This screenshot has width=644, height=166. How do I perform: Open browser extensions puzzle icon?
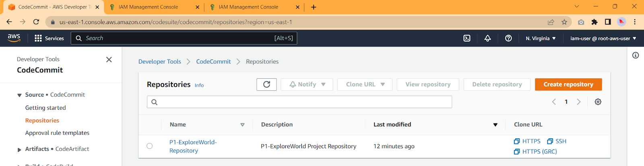coord(594,22)
